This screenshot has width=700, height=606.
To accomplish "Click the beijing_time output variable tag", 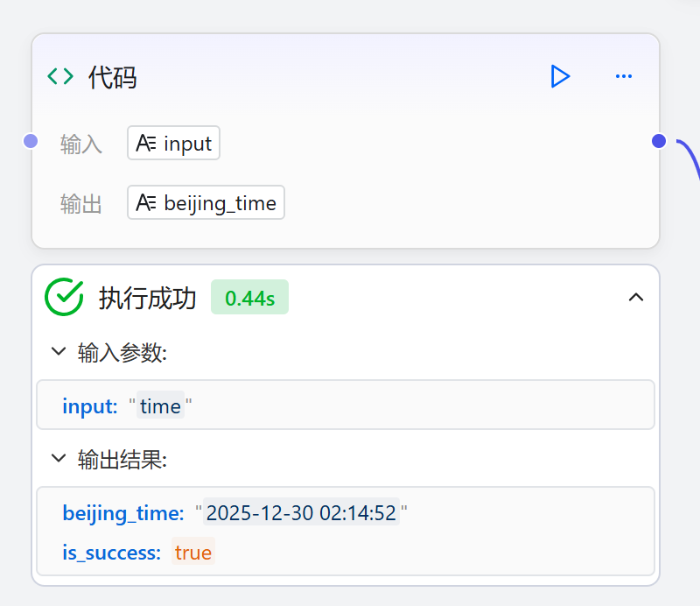I will [x=206, y=202].
